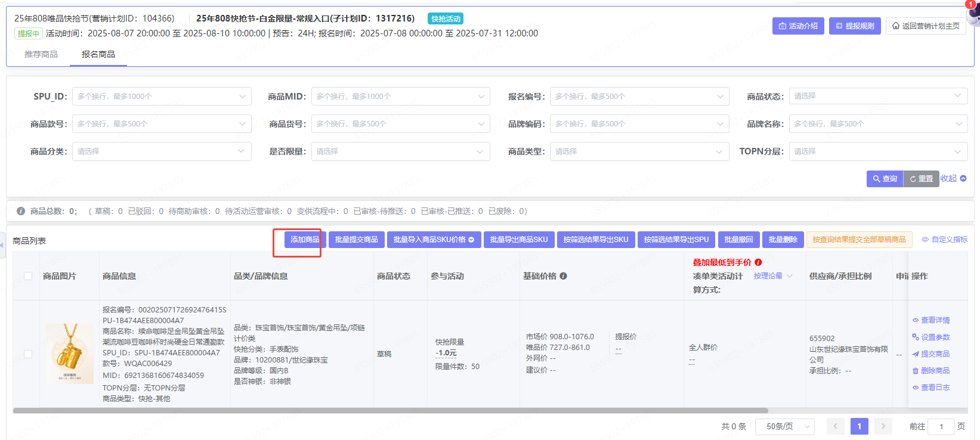Switch to the 推荐商品 tab
Screen dimensions: 980x440
[41, 54]
